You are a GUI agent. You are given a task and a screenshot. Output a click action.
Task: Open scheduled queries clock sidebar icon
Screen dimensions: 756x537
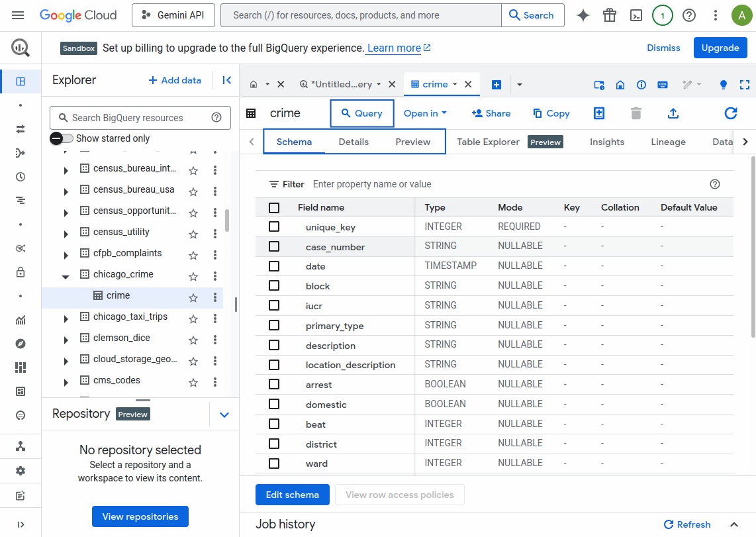pos(21,177)
